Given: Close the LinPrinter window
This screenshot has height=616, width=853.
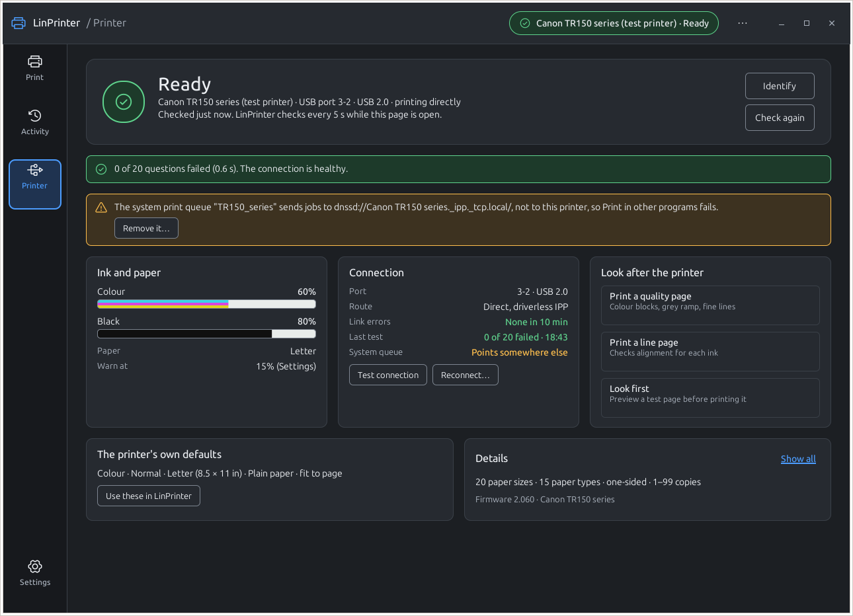Looking at the screenshot, I should pos(832,23).
